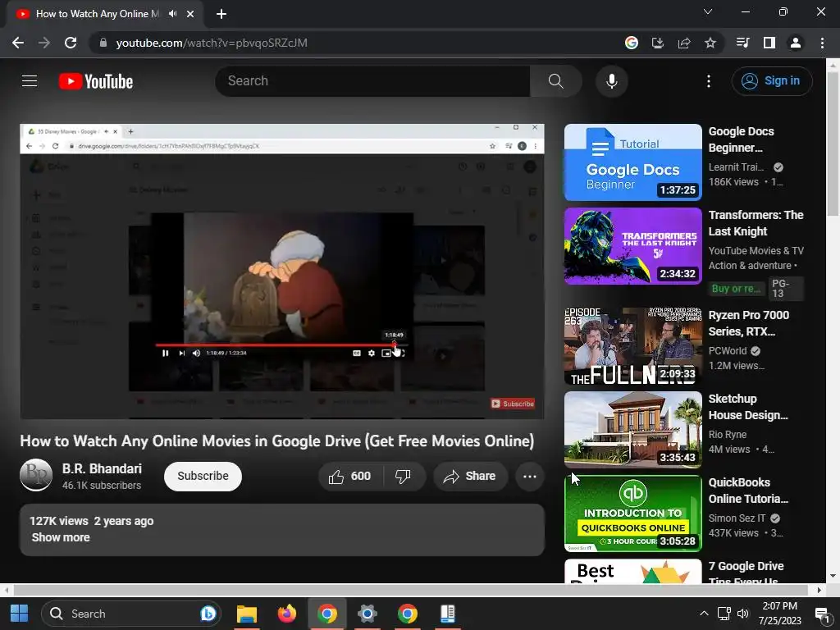Share the video
Image resolution: width=840 pixels, height=630 pixels.
(470, 477)
